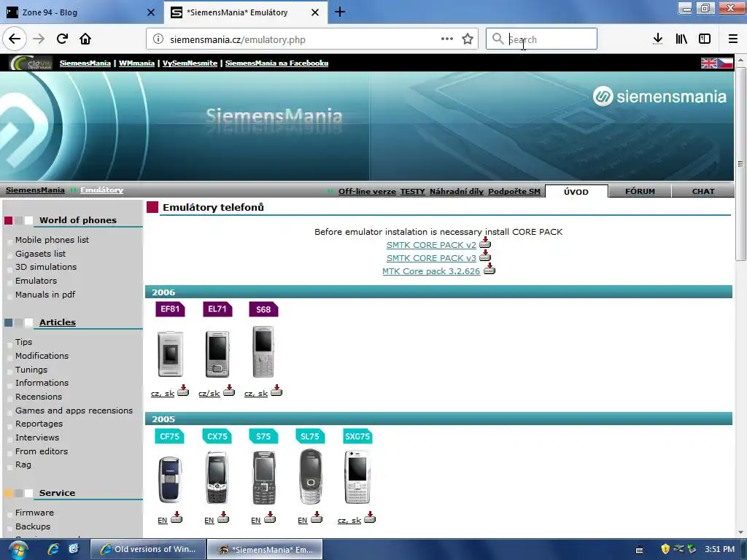Download S68 emulator with its disk icon
This screenshot has width=747, height=560.
(276, 391)
